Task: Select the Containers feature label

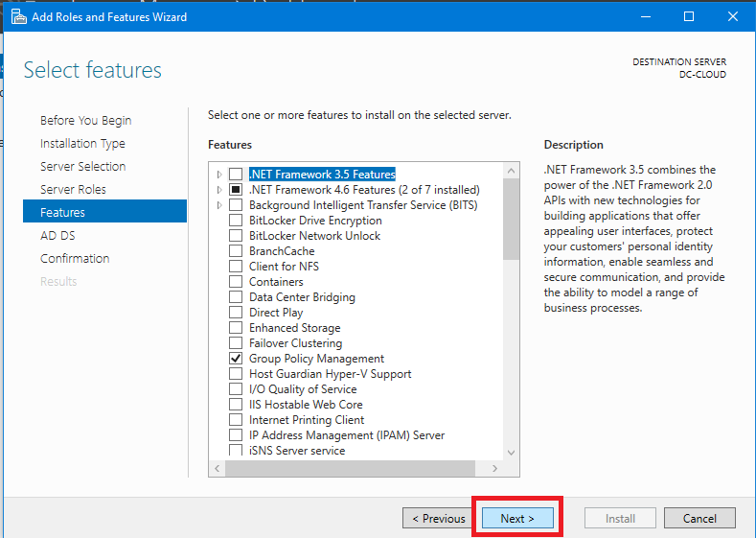Action: point(276,282)
